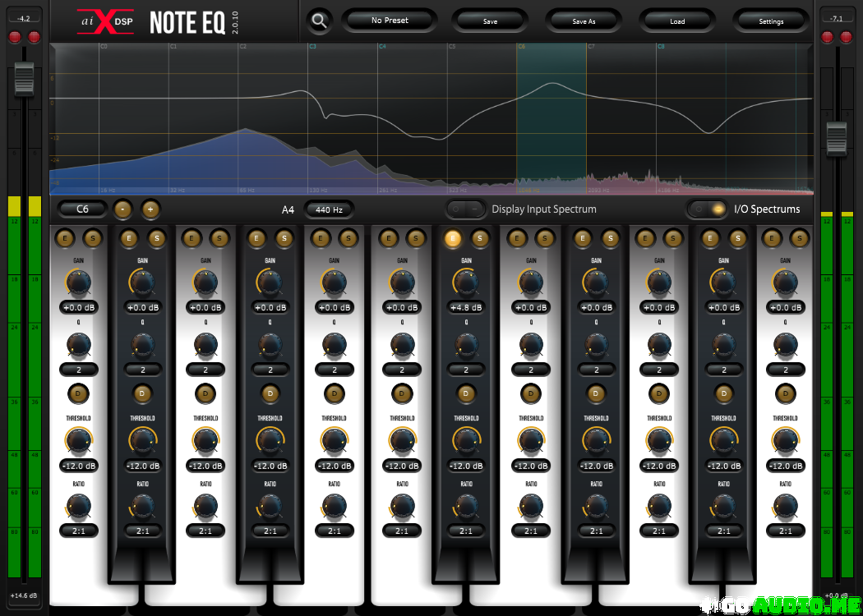Open the Settings panel
Image resolution: width=863 pixels, height=616 pixels.
coord(771,21)
